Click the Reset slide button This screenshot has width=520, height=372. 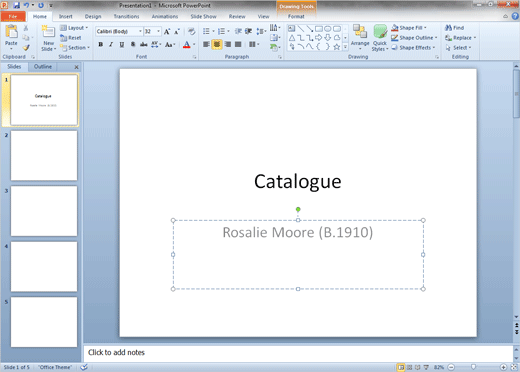click(71, 38)
